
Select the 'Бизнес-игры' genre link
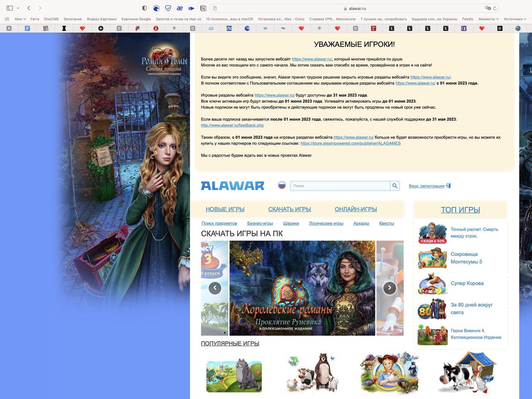click(x=260, y=223)
